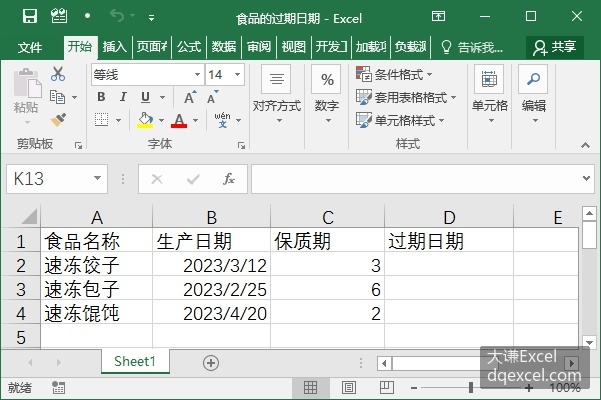Click the Copy icon
The height and width of the screenshot is (400, 601).
coord(57,97)
